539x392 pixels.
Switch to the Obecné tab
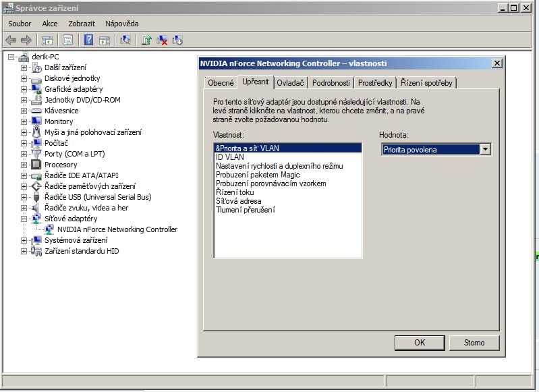pos(221,83)
